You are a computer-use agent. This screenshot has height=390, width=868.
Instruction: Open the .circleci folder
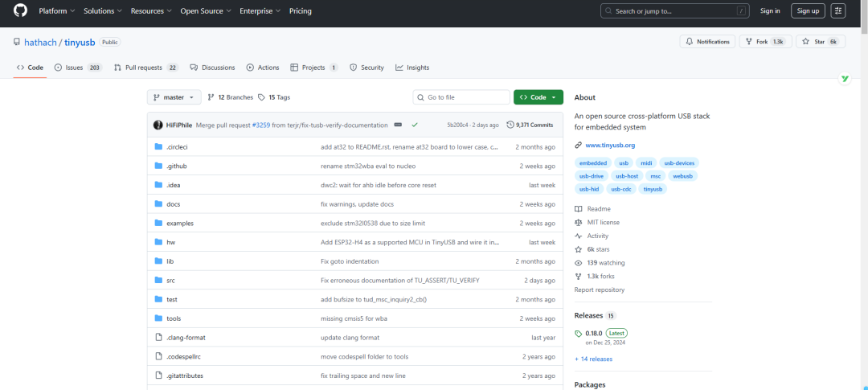pos(177,147)
